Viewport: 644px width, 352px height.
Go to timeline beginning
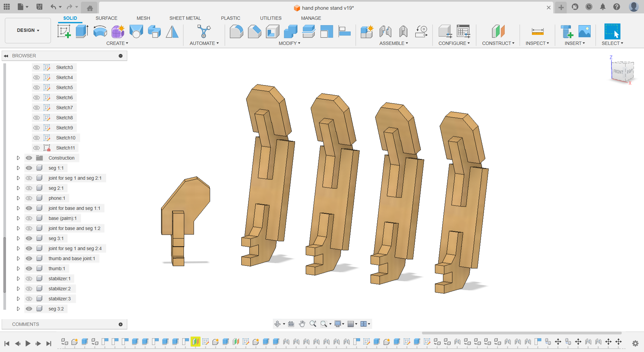tap(7, 343)
